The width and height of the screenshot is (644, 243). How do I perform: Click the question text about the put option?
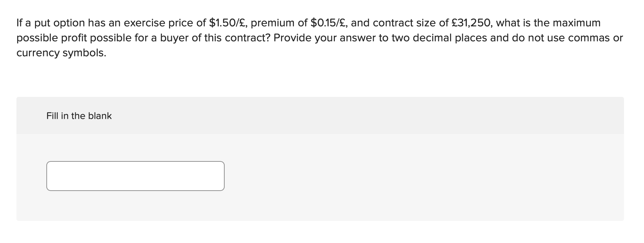250,37
